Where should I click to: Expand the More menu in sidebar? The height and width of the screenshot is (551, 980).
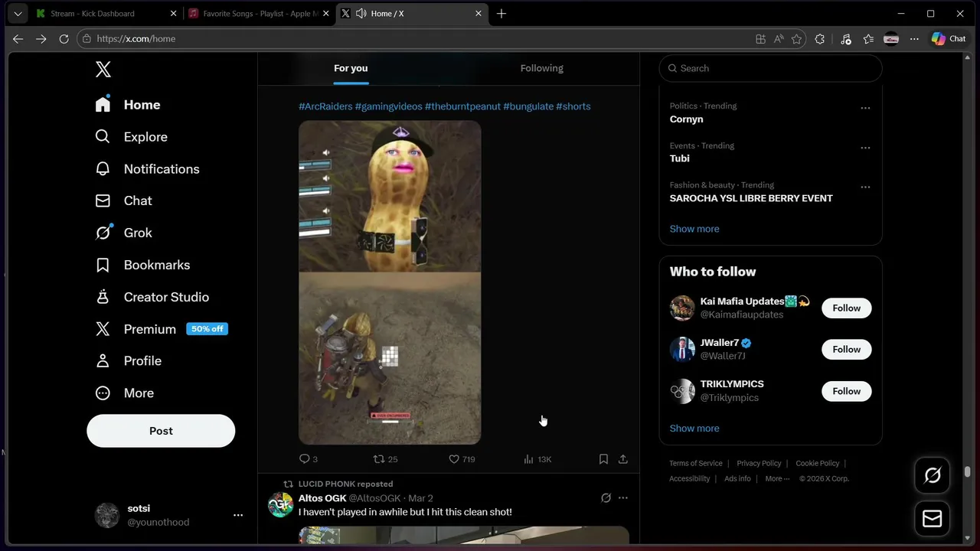click(x=124, y=393)
